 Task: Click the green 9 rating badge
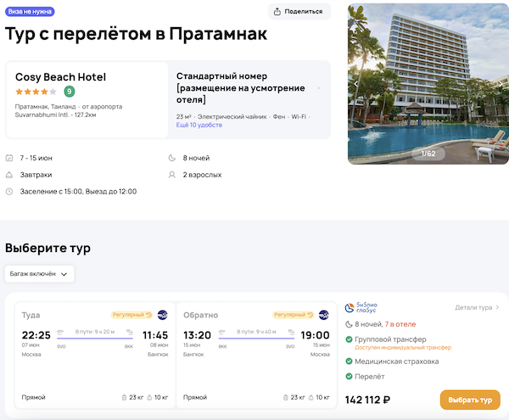69,92
